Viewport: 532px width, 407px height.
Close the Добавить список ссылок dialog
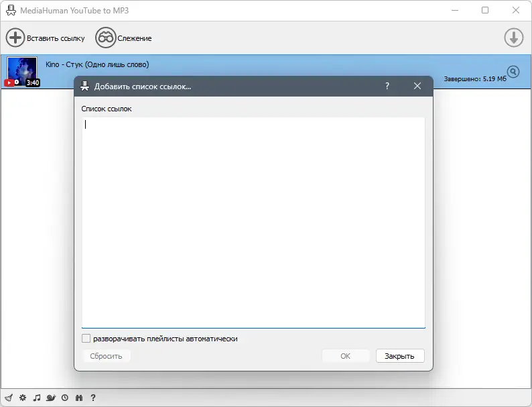(417, 86)
